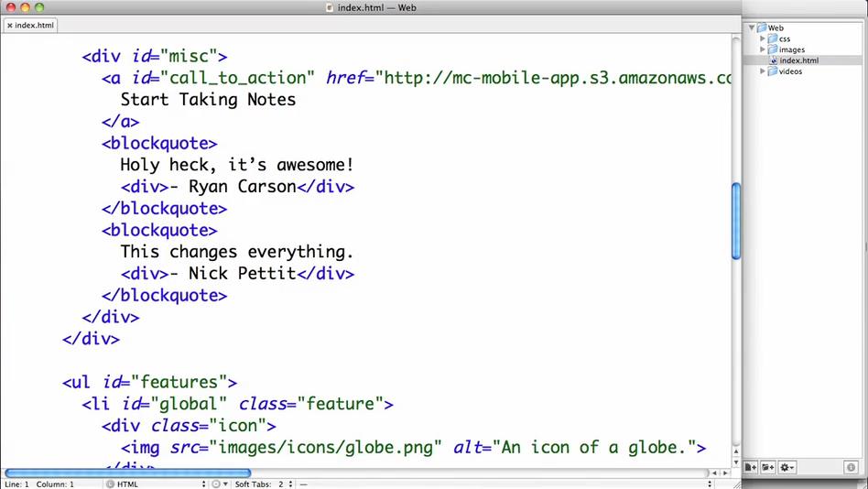868x489 pixels.
Task: Click the window minimize yellow button
Action: [25, 7]
